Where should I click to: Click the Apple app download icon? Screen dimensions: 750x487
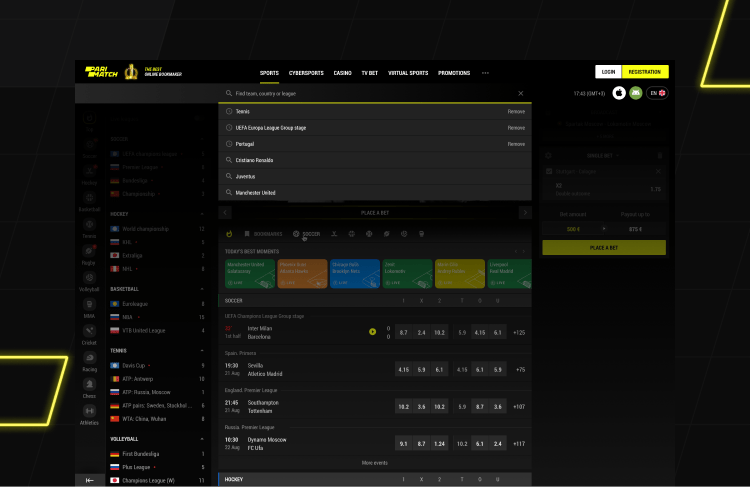click(618, 93)
